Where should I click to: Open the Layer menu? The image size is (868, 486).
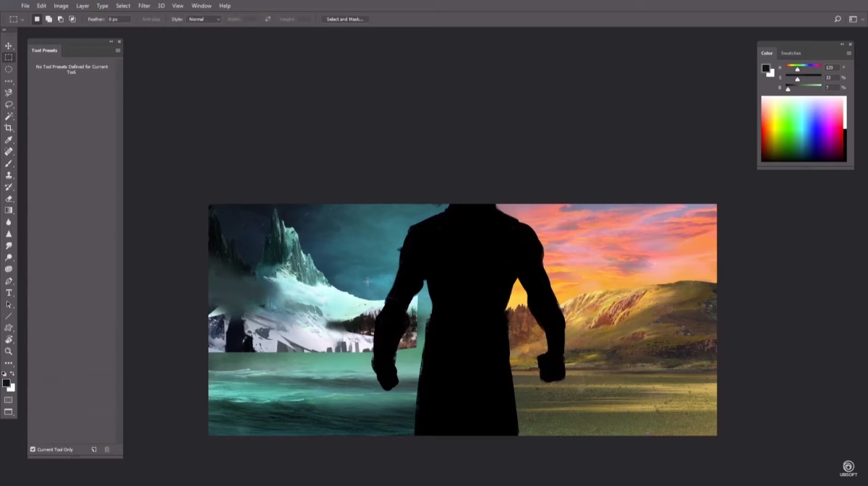83,6
